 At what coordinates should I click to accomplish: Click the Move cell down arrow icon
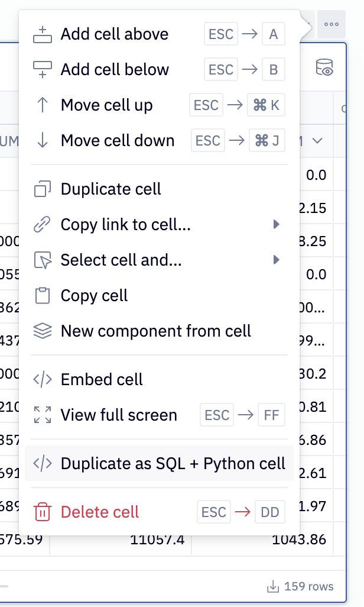43,141
